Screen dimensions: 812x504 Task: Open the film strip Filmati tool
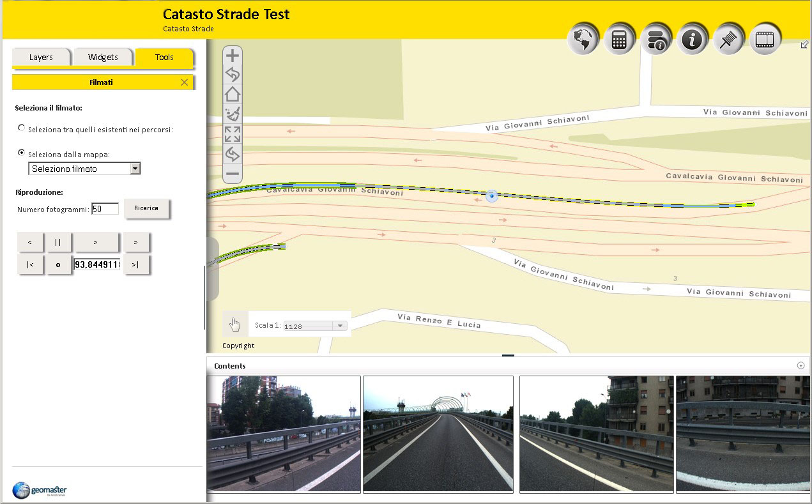[x=765, y=40]
